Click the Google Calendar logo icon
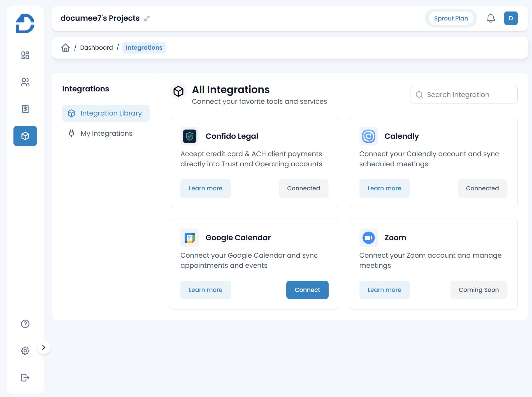 (x=190, y=238)
